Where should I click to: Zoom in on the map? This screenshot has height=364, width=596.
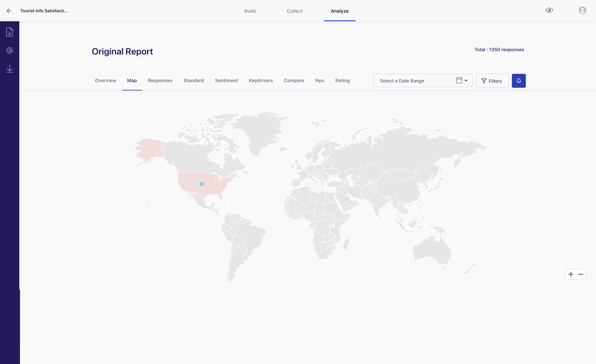(571, 274)
